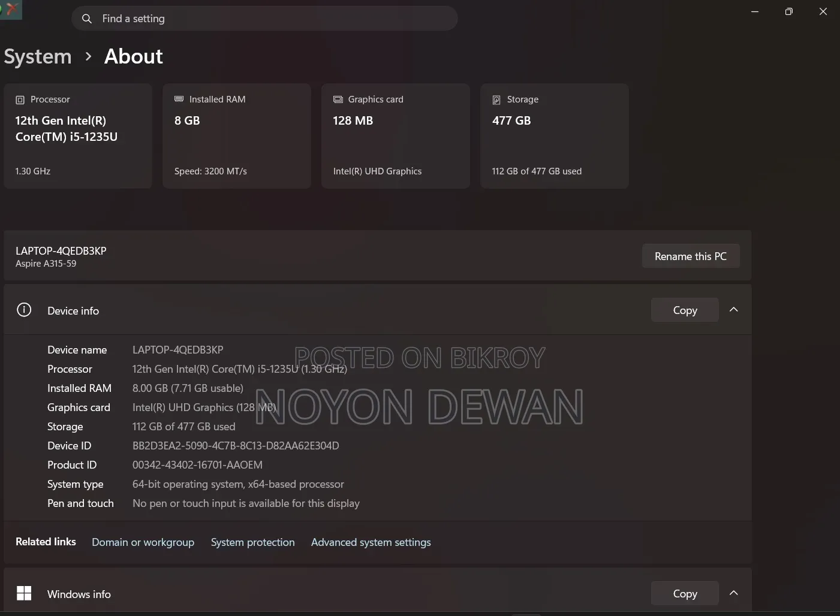The image size is (840, 616).
Task: Click the Windows logo icon
Action: 24,593
